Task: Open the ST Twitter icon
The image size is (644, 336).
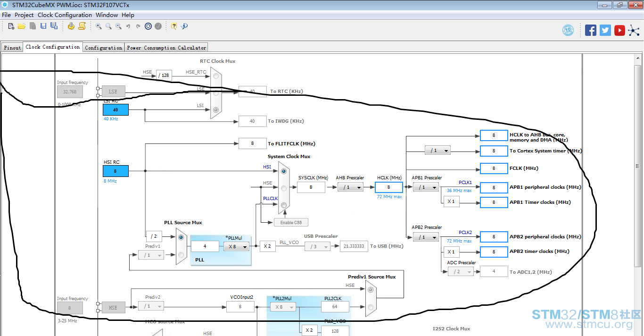Action: click(x=605, y=30)
